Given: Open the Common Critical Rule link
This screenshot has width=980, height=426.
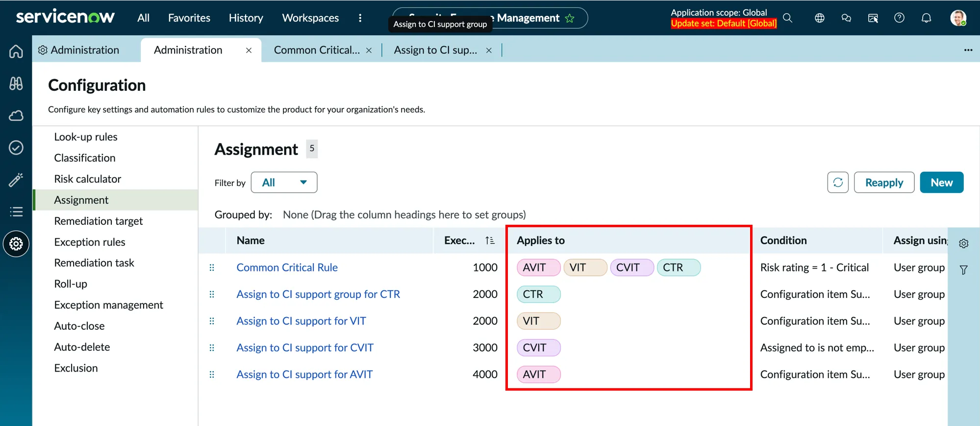Looking at the screenshot, I should click(287, 267).
